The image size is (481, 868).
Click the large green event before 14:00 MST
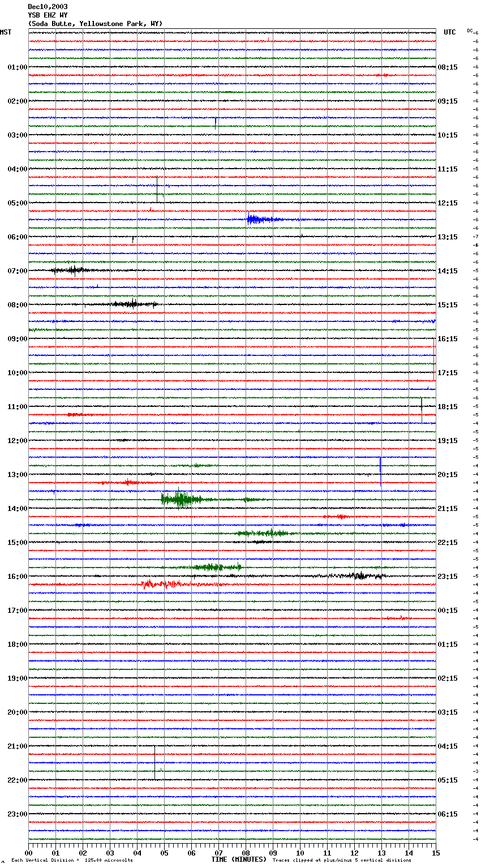click(184, 499)
